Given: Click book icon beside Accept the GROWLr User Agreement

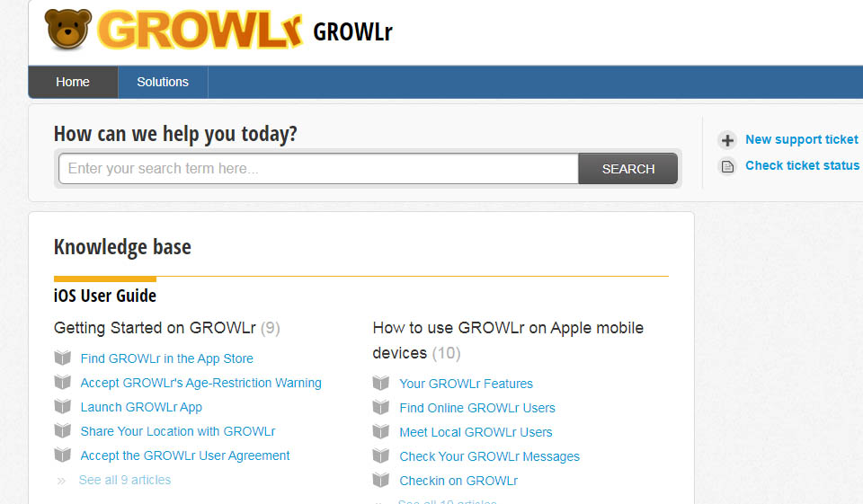Looking at the screenshot, I should pyautogui.click(x=62, y=455).
